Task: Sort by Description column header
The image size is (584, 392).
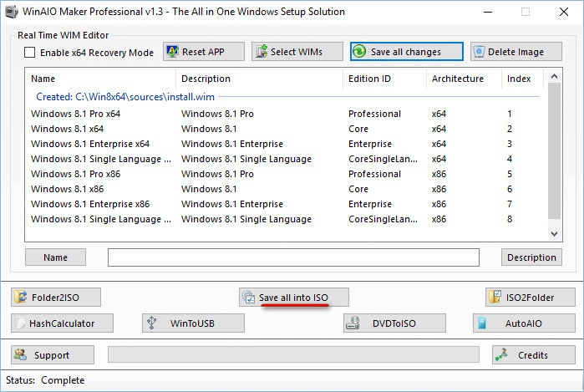Action: point(259,79)
